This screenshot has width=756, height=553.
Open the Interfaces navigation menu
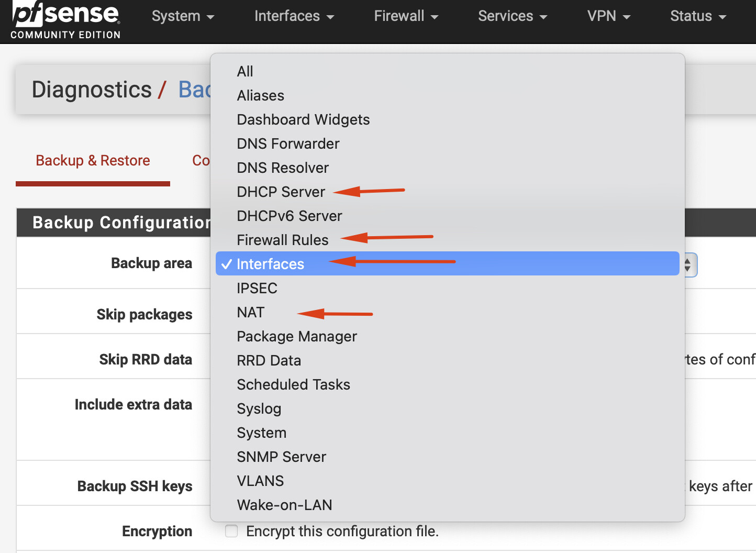tap(294, 16)
